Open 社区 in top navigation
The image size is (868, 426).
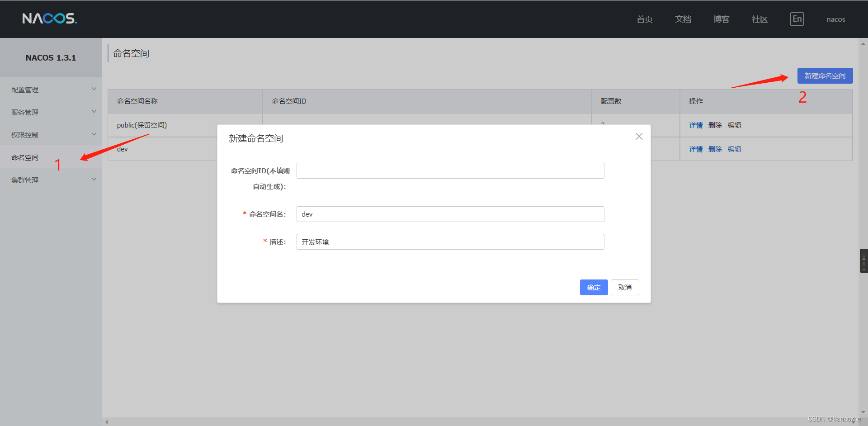click(x=760, y=19)
